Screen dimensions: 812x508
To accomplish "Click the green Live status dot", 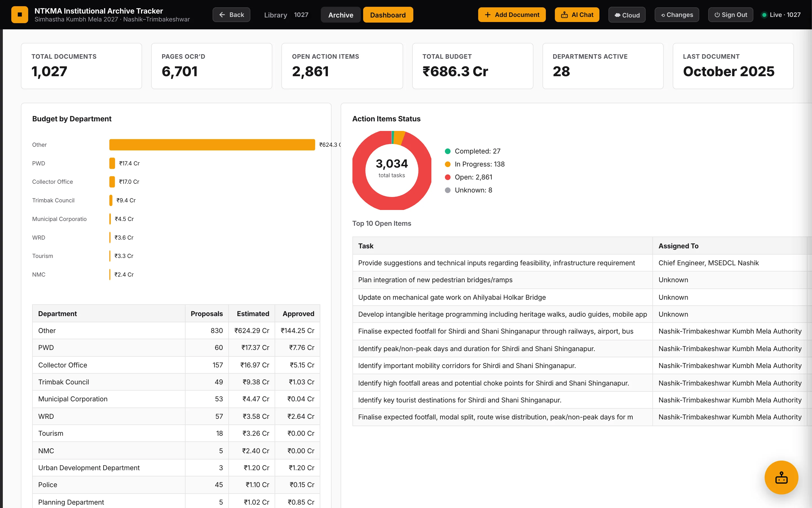I will coord(764,15).
